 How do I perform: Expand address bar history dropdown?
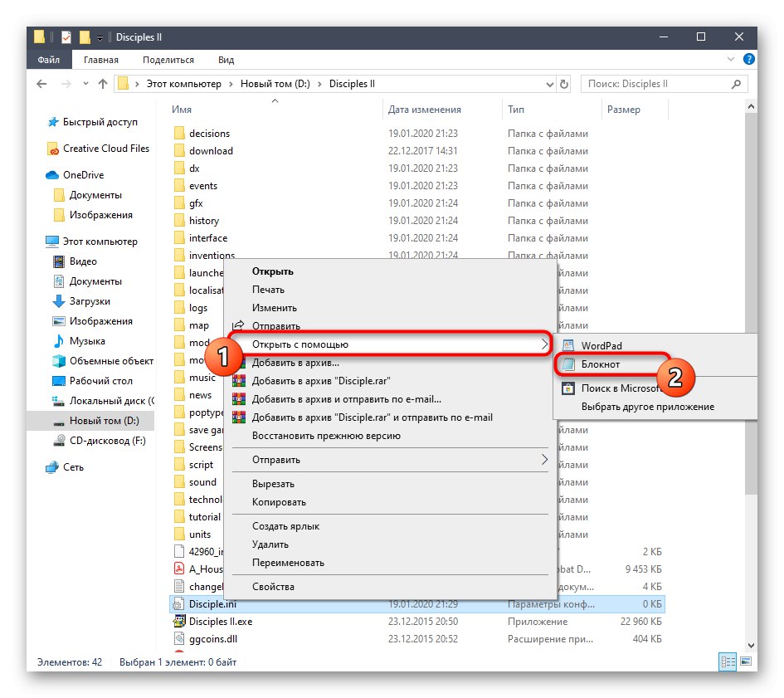click(x=549, y=84)
